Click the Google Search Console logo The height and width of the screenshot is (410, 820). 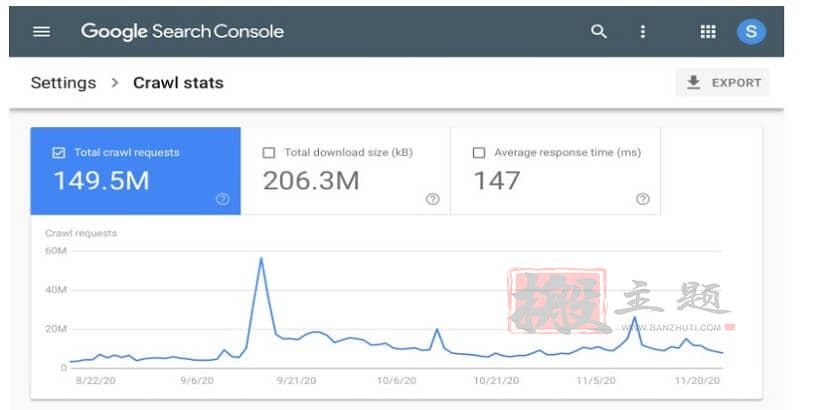click(182, 31)
